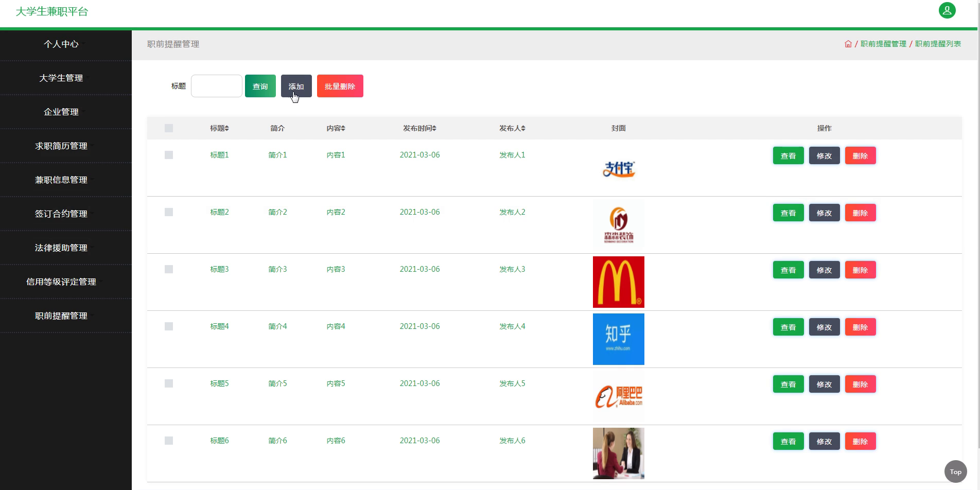Click the 批量删除 button
This screenshot has height=490, width=980.
[x=340, y=86]
